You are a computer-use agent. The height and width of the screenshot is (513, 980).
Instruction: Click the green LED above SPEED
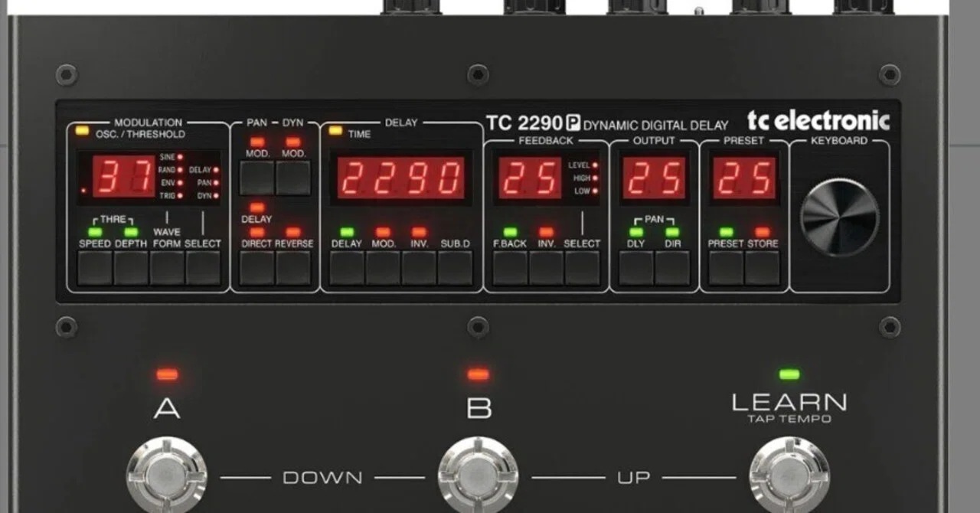pyautogui.click(x=96, y=232)
